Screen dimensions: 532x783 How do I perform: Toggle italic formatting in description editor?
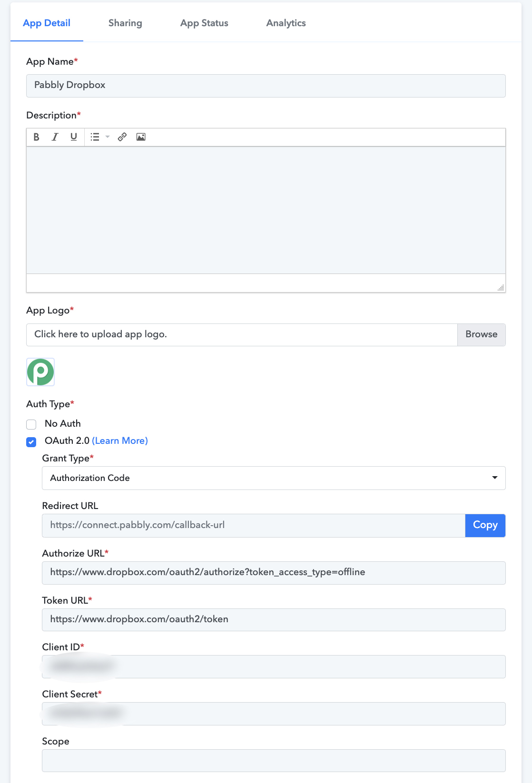55,137
